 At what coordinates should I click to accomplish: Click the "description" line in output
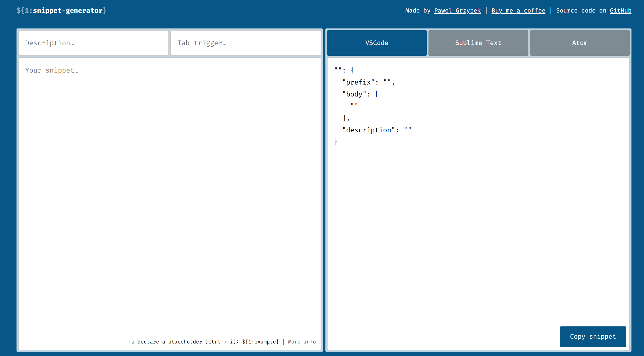pos(376,130)
